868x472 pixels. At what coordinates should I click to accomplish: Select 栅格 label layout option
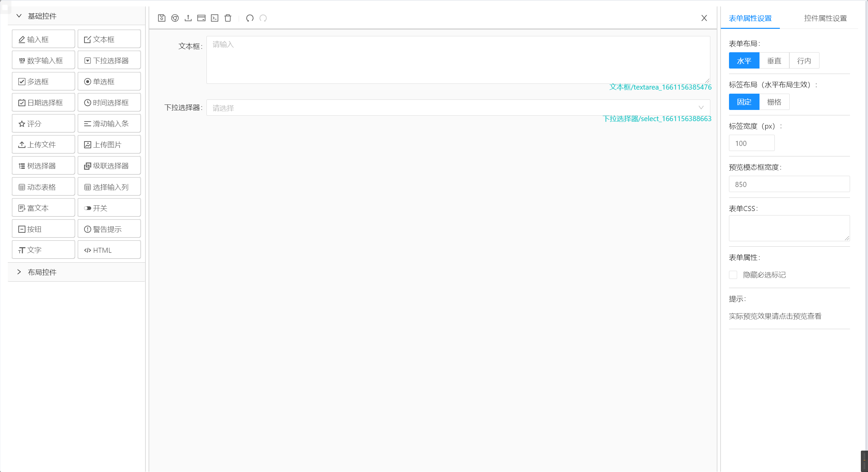click(774, 102)
